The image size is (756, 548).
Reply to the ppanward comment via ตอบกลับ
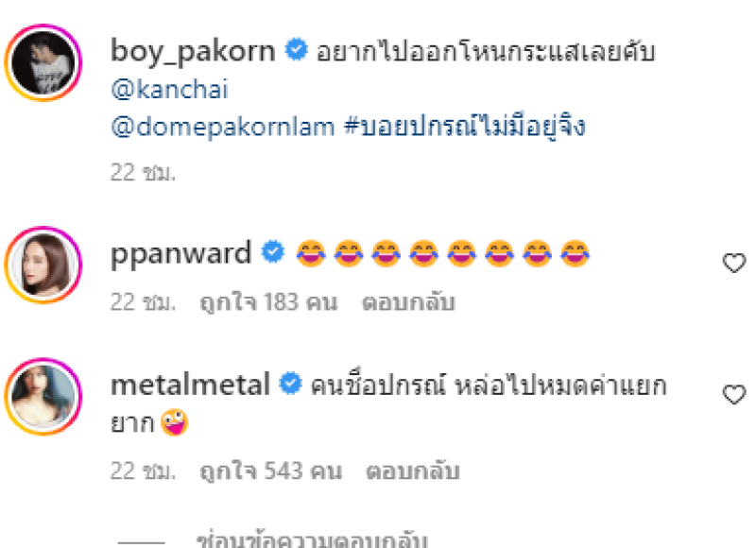408,302
